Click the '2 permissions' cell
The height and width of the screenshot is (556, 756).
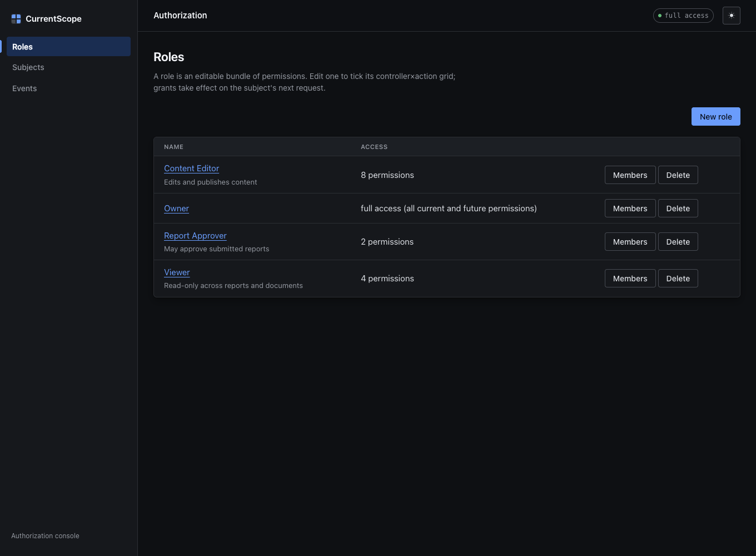click(387, 242)
